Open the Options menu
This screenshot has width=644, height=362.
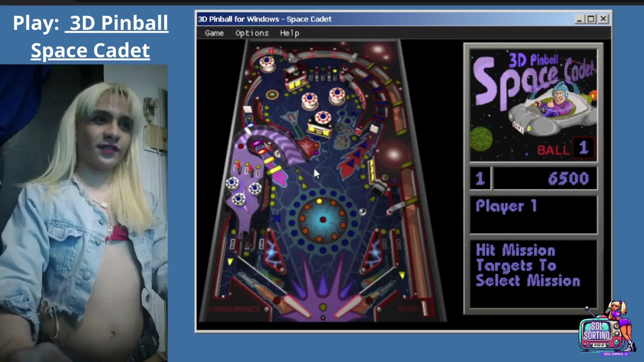pyautogui.click(x=252, y=33)
